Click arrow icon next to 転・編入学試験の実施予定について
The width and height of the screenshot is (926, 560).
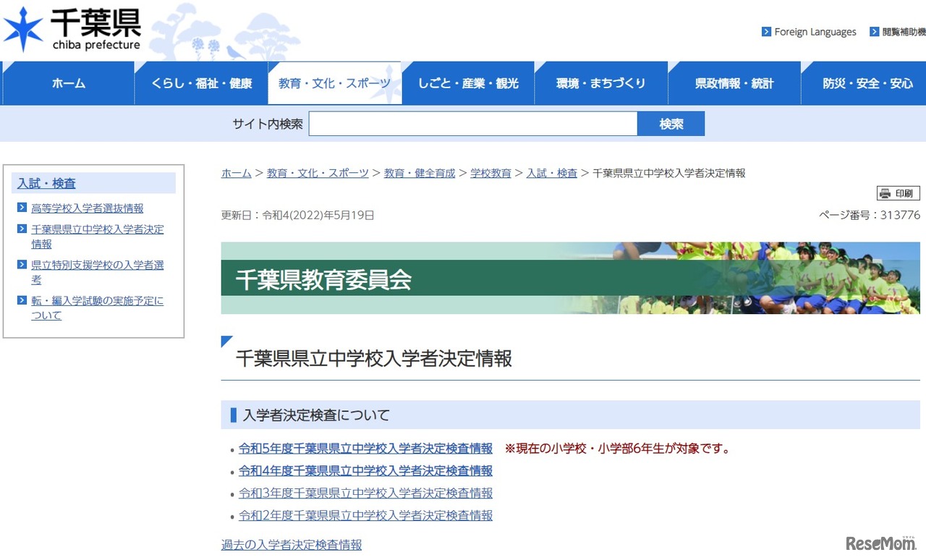(x=22, y=300)
